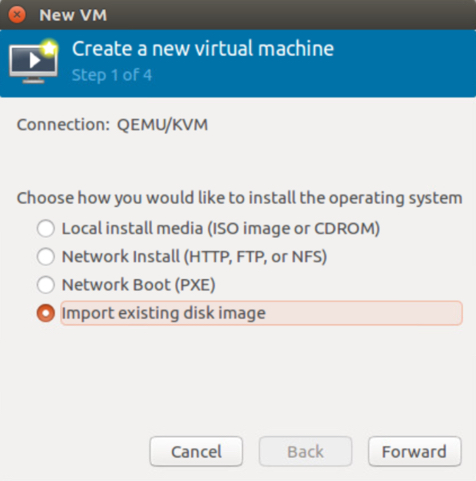Image resolution: width=476 pixels, height=481 pixels.
Task: Click the 'Network Boot (PXE)' option text
Action: tap(138, 285)
